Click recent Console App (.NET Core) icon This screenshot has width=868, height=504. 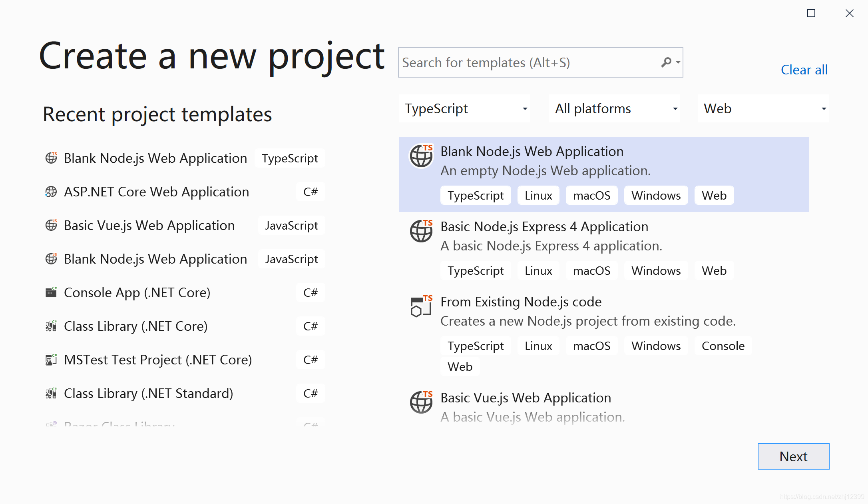[x=51, y=293]
